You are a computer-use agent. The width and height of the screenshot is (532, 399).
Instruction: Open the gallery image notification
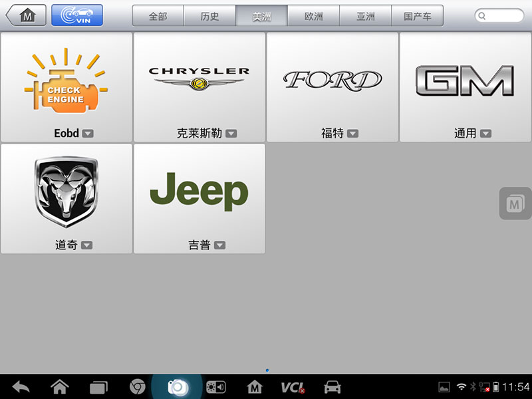tap(444, 387)
